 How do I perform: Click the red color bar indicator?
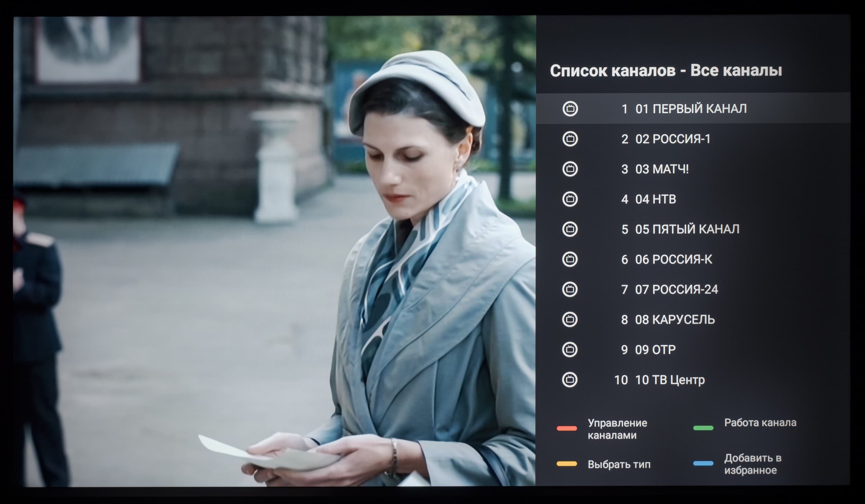coord(567,428)
